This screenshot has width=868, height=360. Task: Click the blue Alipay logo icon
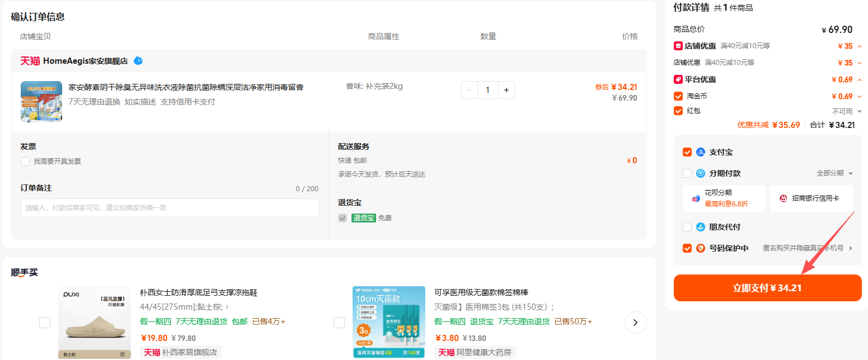click(x=701, y=152)
